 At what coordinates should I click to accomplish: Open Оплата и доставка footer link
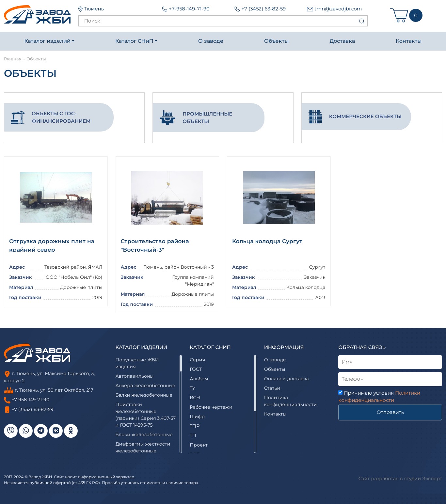tap(286, 379)
